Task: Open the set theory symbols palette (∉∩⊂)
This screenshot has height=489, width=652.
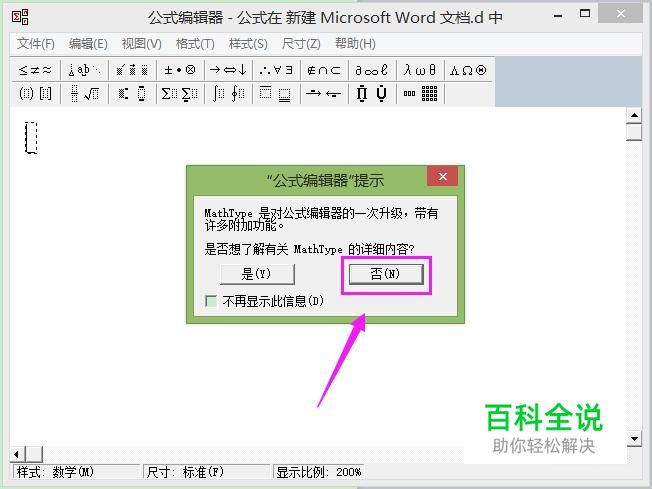Action: pyautogui.click(x=324, y=70)
